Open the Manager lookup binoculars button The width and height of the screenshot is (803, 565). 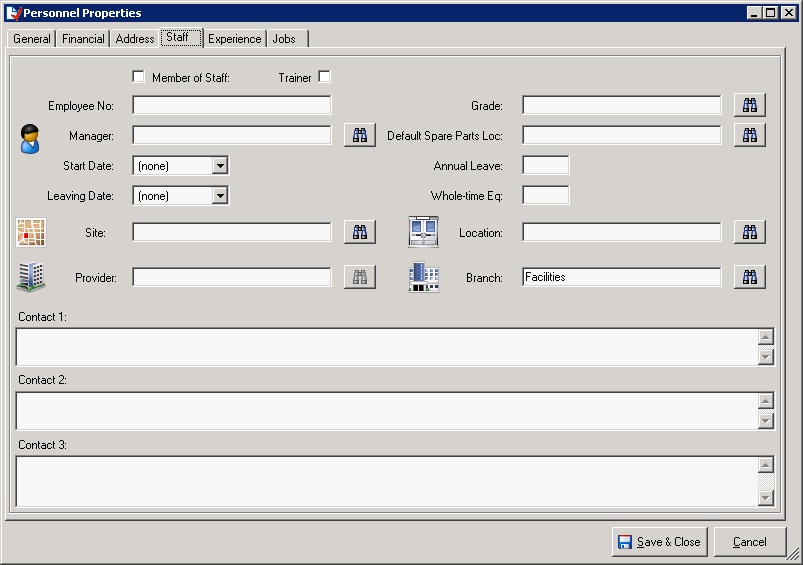pyautogui.click(x=360, y=135)
